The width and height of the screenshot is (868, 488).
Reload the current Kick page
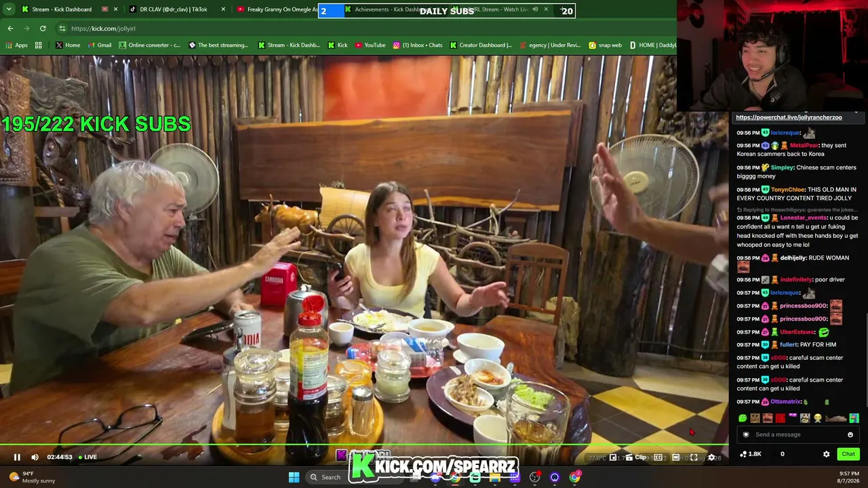tap(43, 28)
